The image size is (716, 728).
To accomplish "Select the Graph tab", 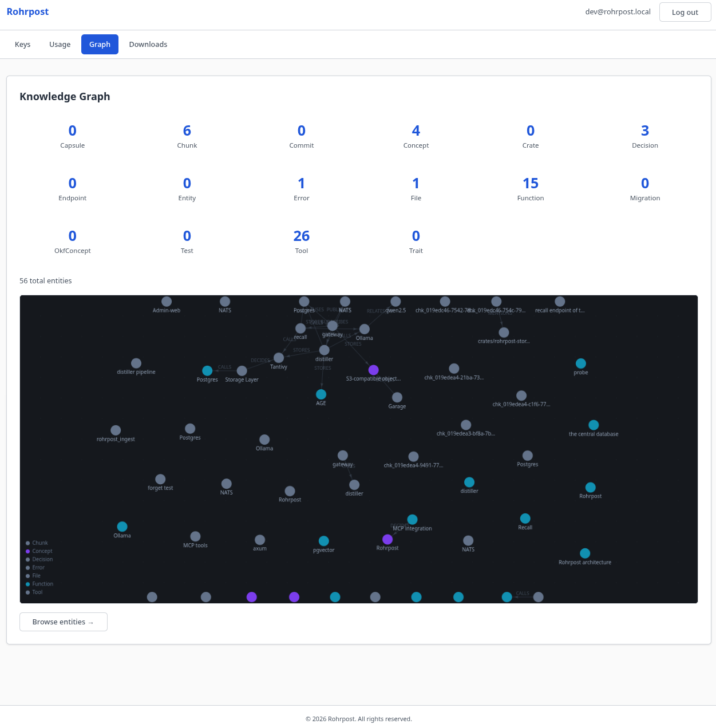I will [100, 44].
